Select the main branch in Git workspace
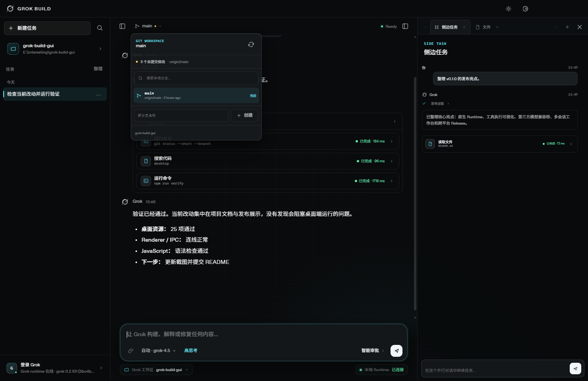588x381 pixels. click(196, 96)
